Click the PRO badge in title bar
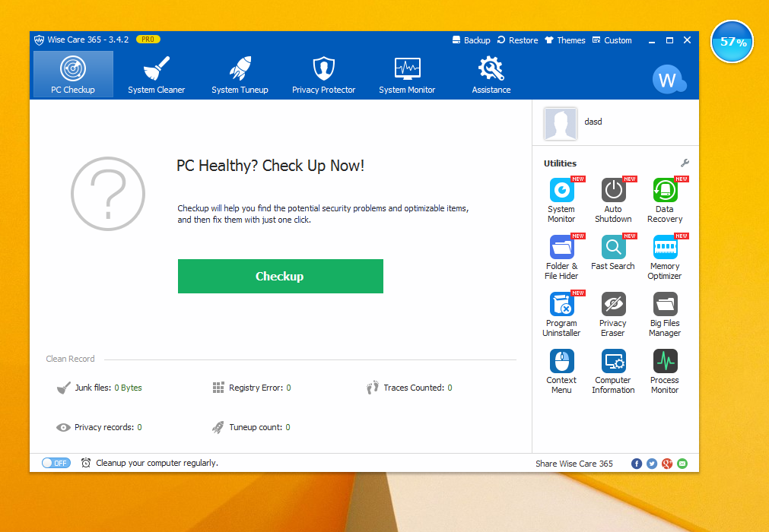The height and width of the screenshot is (532, 769). [x=148, y=40]
